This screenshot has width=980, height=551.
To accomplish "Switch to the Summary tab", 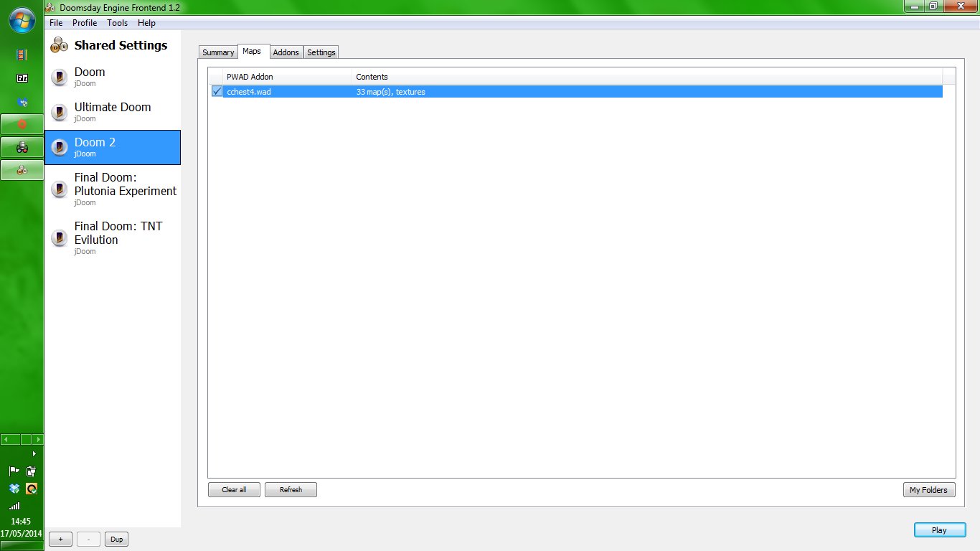I will (x=218, y=52).
